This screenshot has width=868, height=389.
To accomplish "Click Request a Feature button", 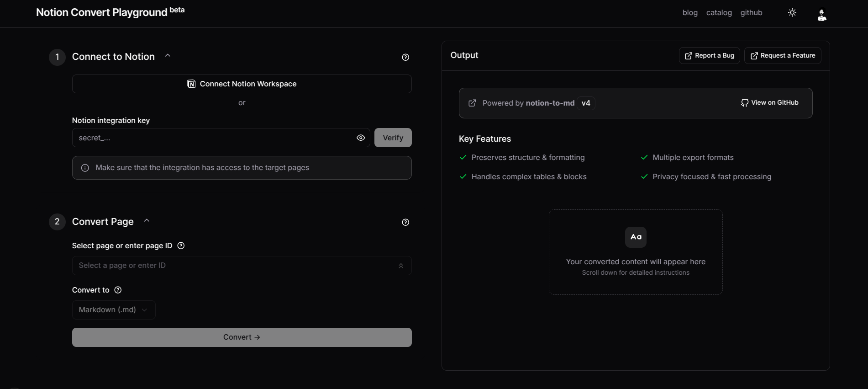I will pyautogui.click(x=783, y=56).
